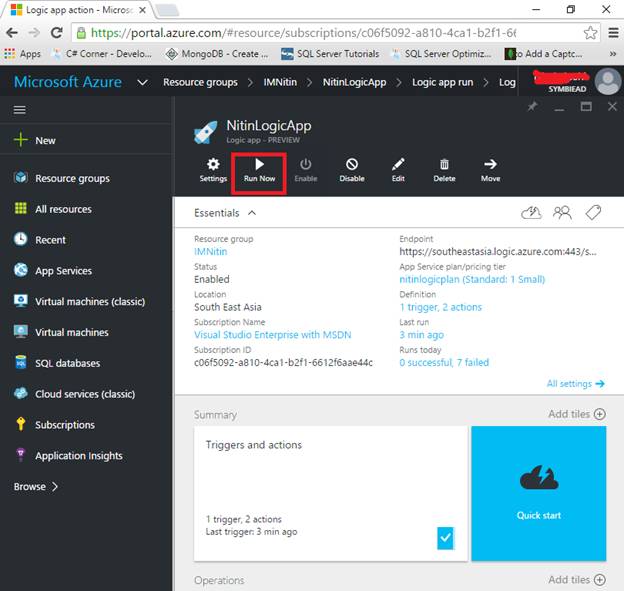Collapse the Essentials section
Screen dimensions: 624x591
pyautogui.click(x=252, y=213)
